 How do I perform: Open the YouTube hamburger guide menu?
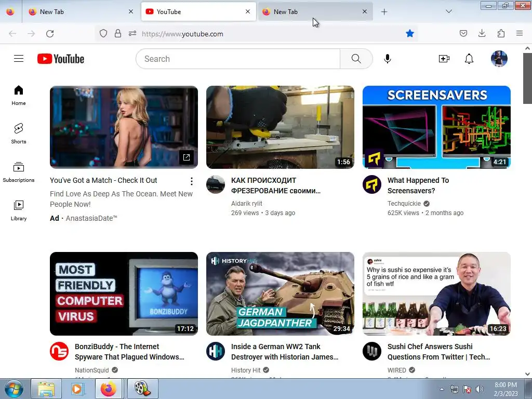(x=19, y=59)
